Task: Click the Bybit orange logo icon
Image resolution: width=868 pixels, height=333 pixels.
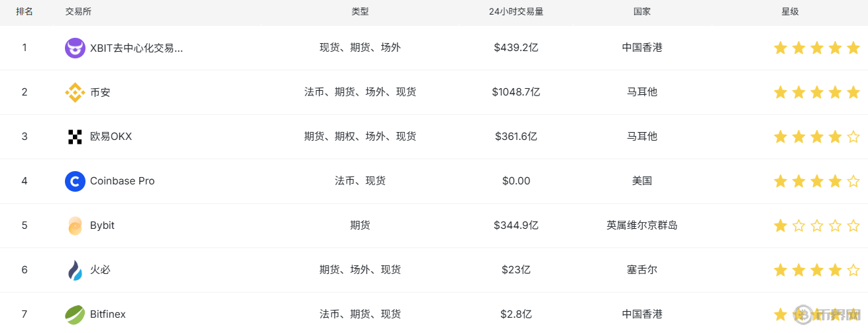Action: point(75,226)
